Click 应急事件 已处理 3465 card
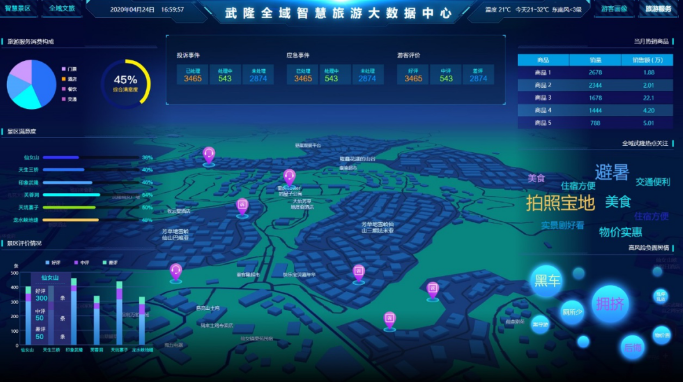Viewport: 683px width, 382px height. [303, 74]
